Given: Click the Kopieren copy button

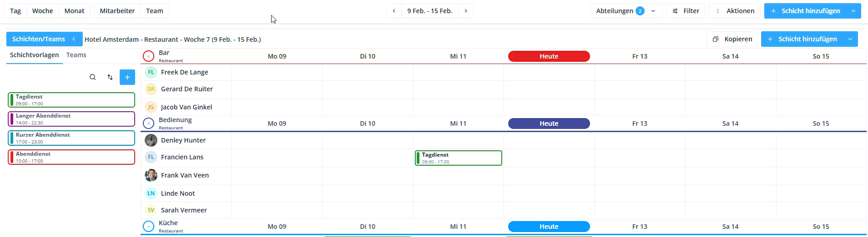Looking at the screenshot, I should [732, 39].
